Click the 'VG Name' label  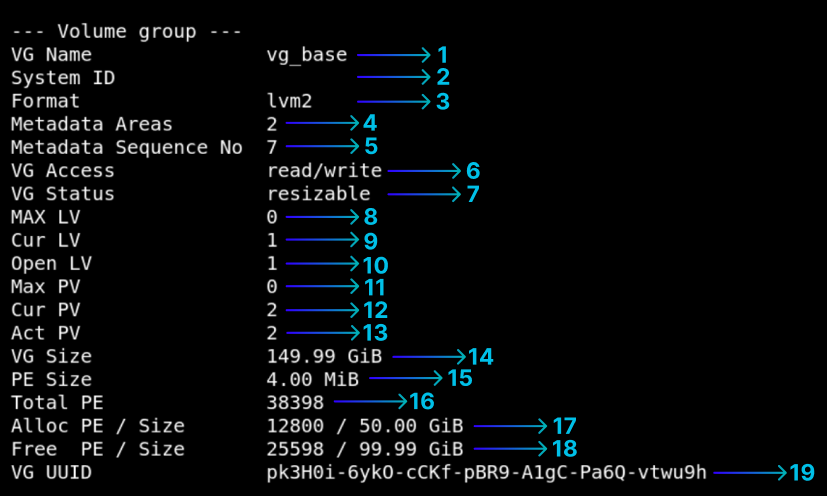[51, 54]
